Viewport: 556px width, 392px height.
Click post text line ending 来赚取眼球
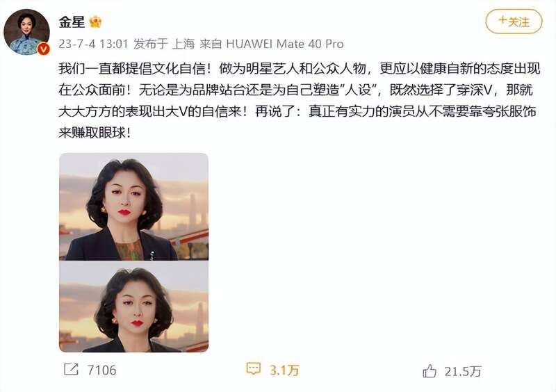[x=95, y=133]
